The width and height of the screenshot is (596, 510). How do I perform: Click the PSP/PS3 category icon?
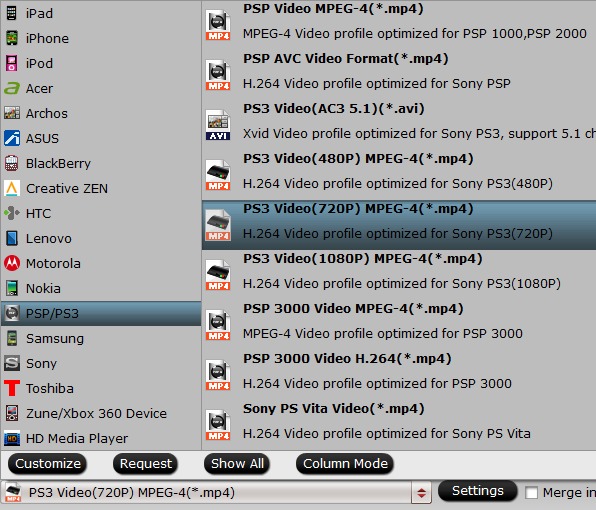(x=12, y=313)
